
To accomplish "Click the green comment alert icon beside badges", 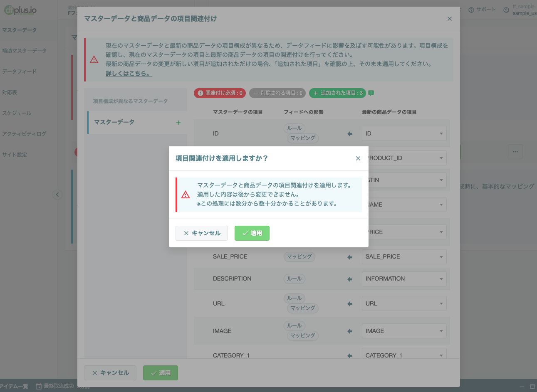I will (x=371, y=93).
